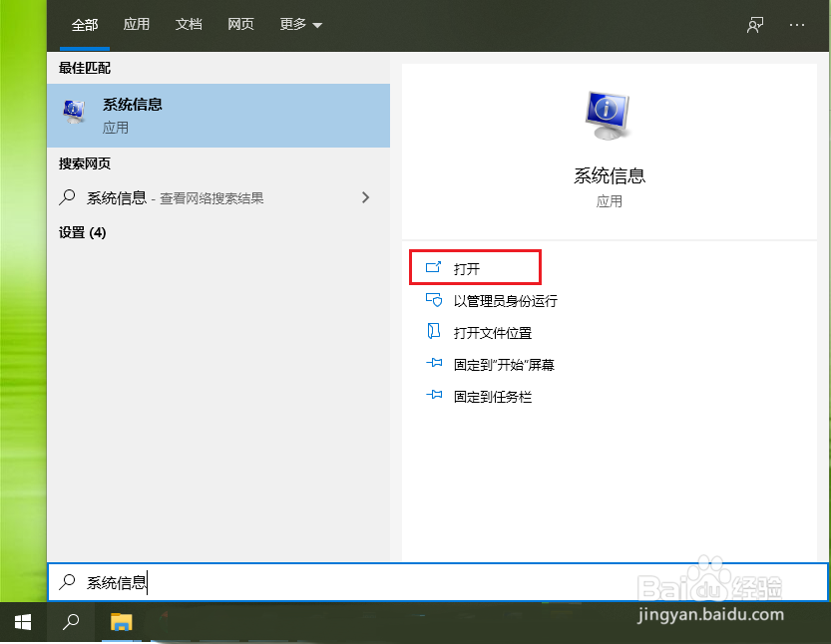Choose 打开文件位置
The image size is (831, 644).
pyautogui.click(x=493, y=333)
